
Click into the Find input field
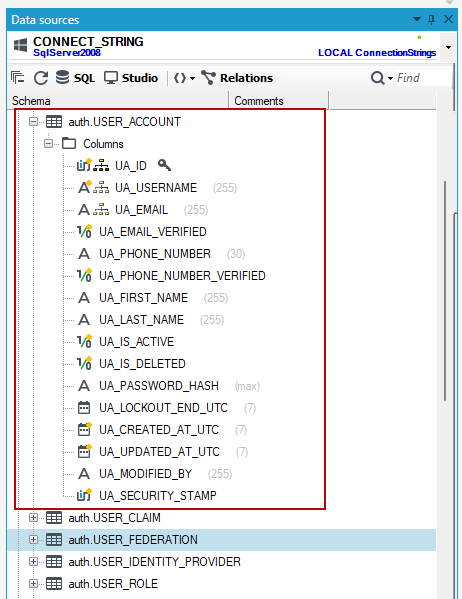423,78
